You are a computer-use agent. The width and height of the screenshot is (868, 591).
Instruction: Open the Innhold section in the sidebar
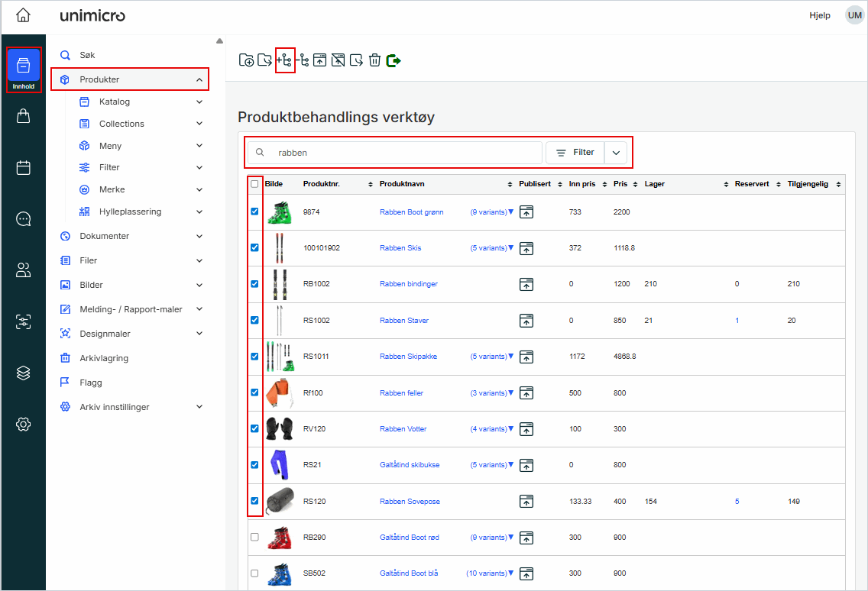pos(24,69)
